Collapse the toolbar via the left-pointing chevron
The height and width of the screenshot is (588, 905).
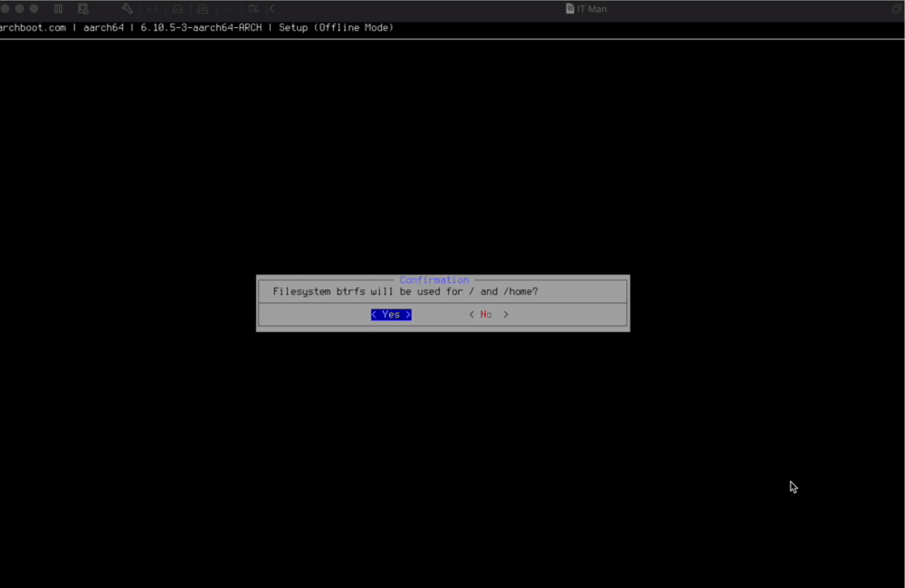(x=271, y=8)
